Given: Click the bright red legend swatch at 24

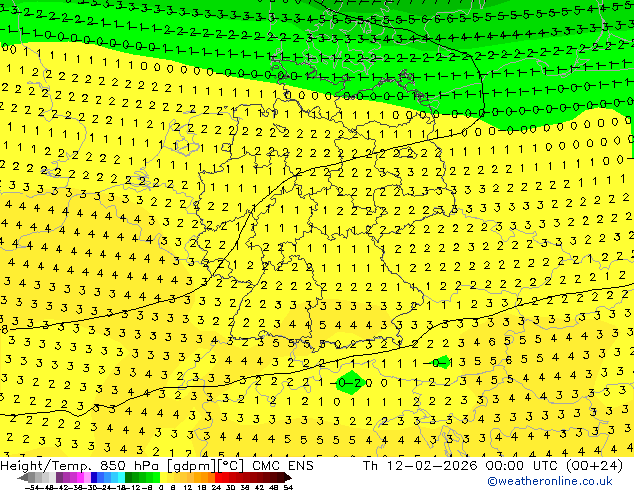Looking at the screenshot, I should (x=218, y=477).
